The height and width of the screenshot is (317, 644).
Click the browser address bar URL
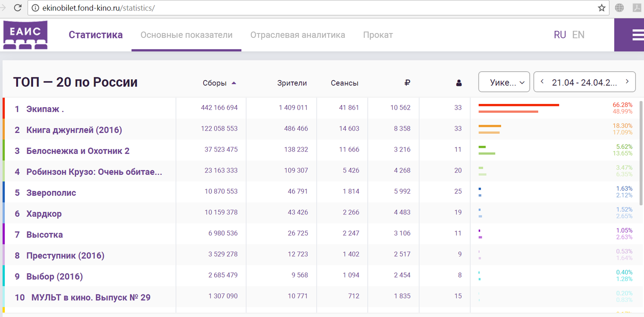[x=99, y=8]
